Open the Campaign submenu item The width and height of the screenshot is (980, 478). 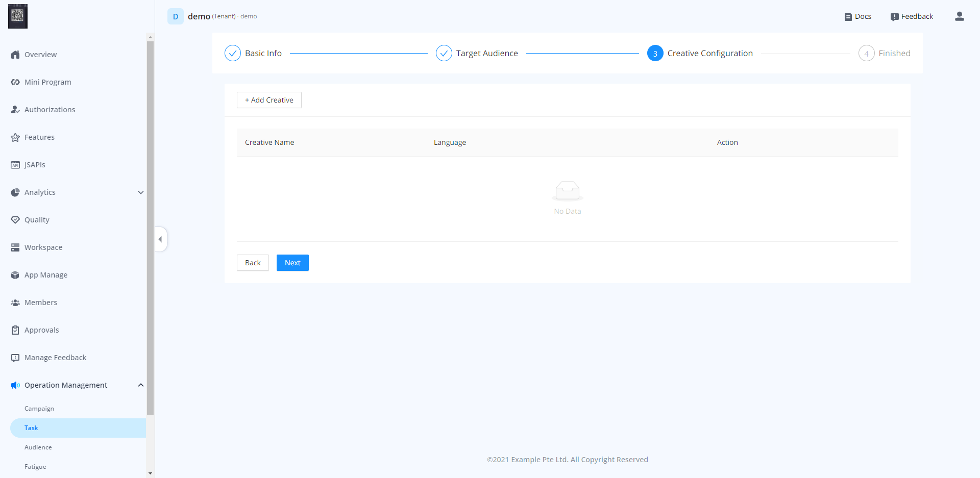(x=39, y=409)
